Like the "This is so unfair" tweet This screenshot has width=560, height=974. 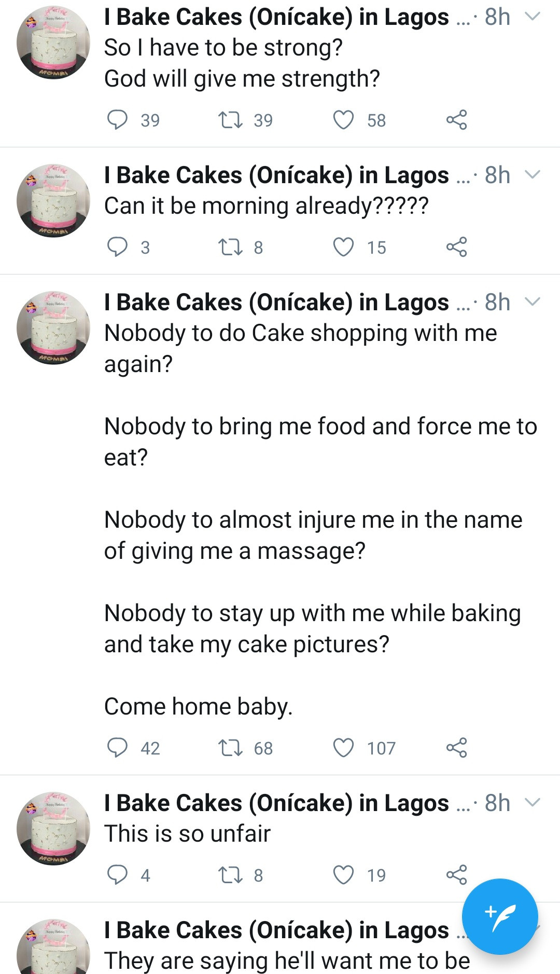click(x=343, y=875)
